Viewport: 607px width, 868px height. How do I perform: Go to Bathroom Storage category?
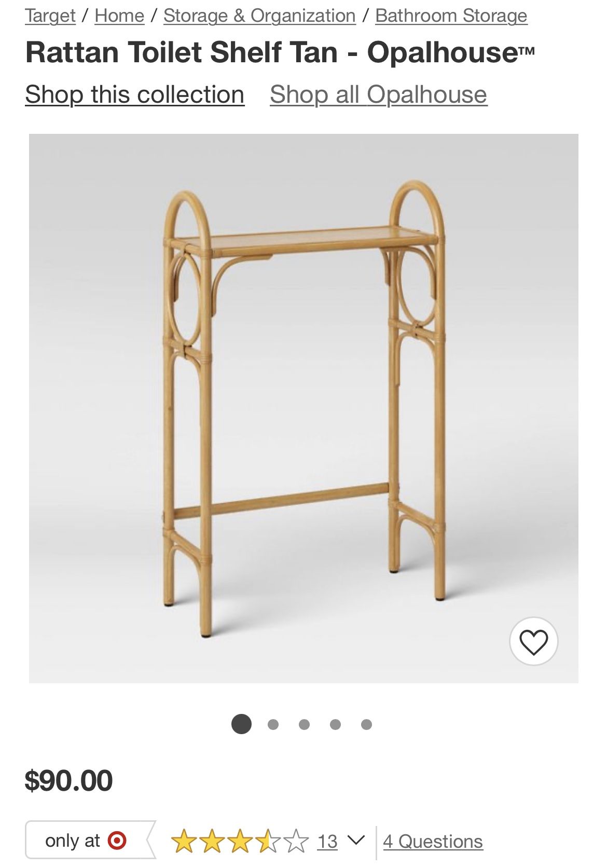451,16
